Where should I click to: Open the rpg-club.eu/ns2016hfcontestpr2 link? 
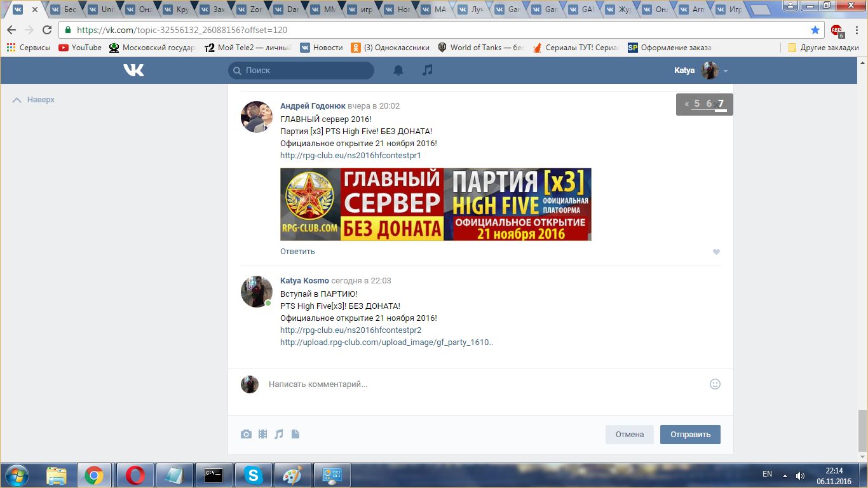[351, 330]
